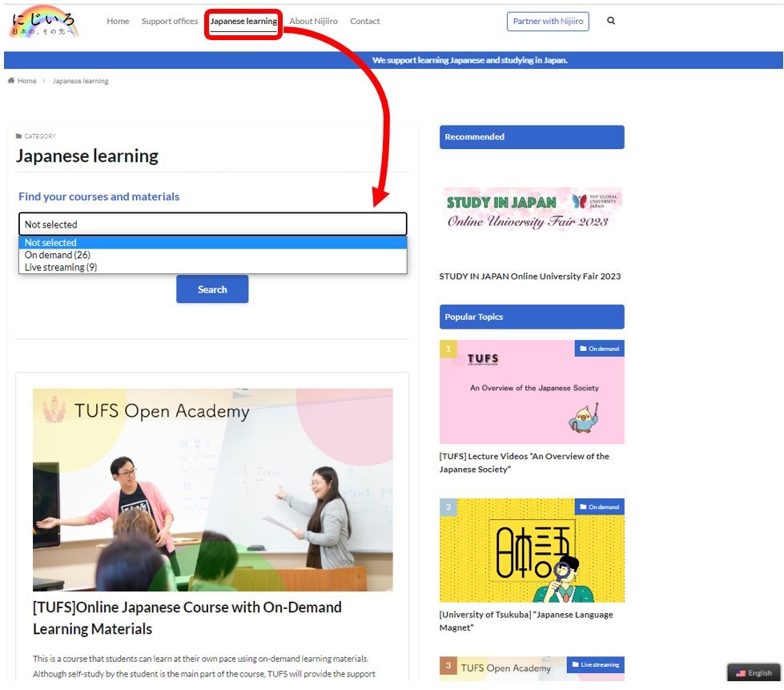Viewport: 784px width, 690px height.
Task: Click the home icon in breadcrumb
Action: pyautogui.click(x=11, y=81)
